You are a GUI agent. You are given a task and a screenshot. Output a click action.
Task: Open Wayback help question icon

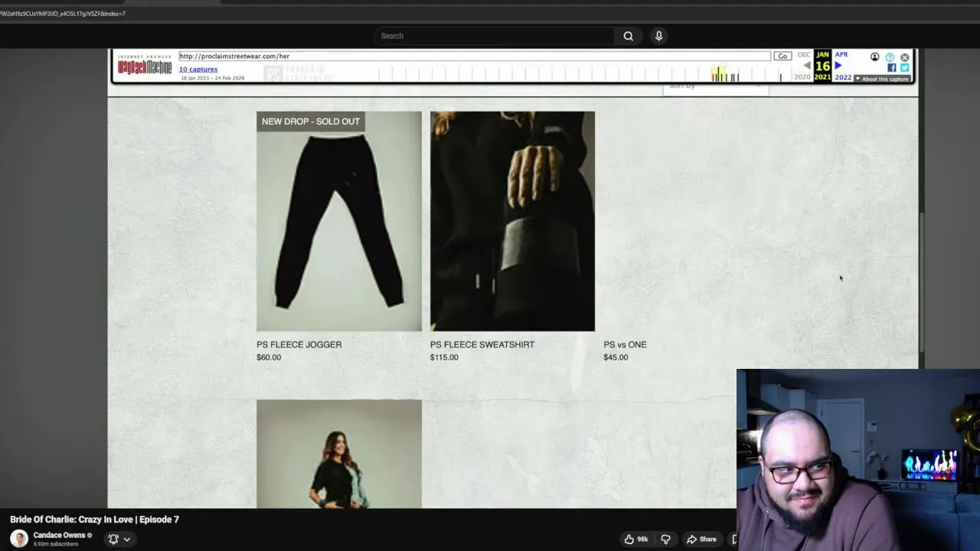[x=890, y=57]
